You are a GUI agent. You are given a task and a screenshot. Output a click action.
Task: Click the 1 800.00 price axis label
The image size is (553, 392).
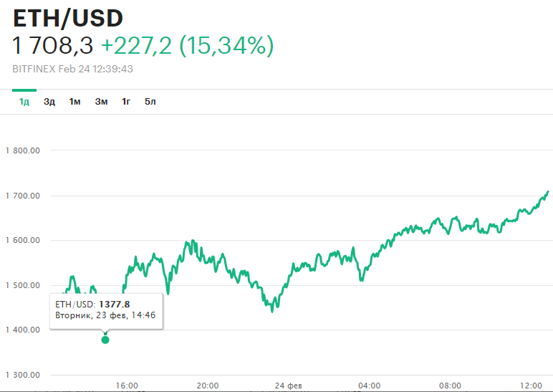point(22,151)
